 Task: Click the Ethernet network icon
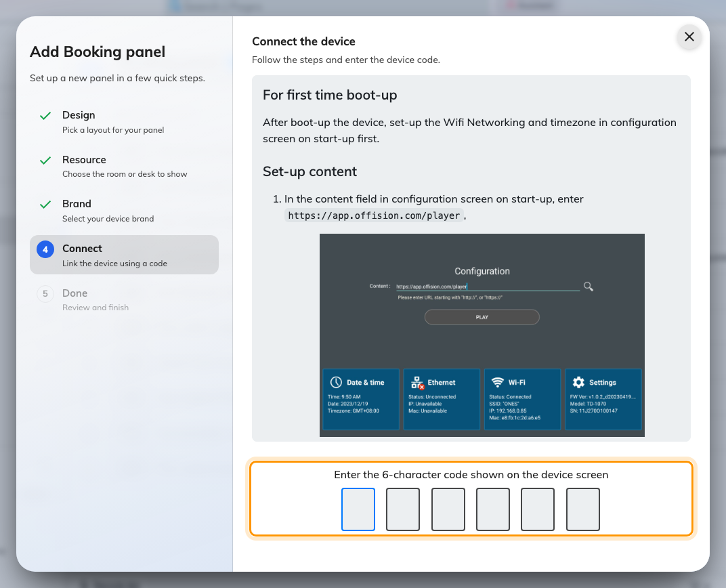coord(417,383)
